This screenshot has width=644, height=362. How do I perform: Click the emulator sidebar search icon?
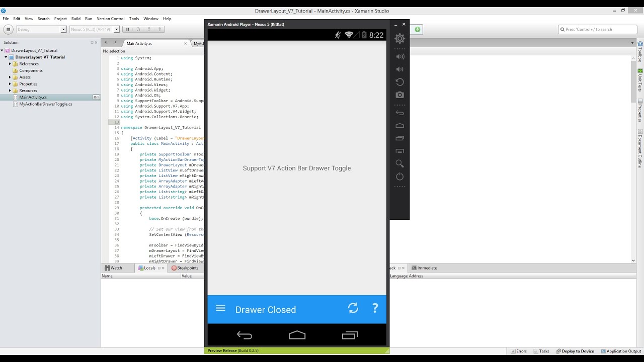[x=399, y=163]
